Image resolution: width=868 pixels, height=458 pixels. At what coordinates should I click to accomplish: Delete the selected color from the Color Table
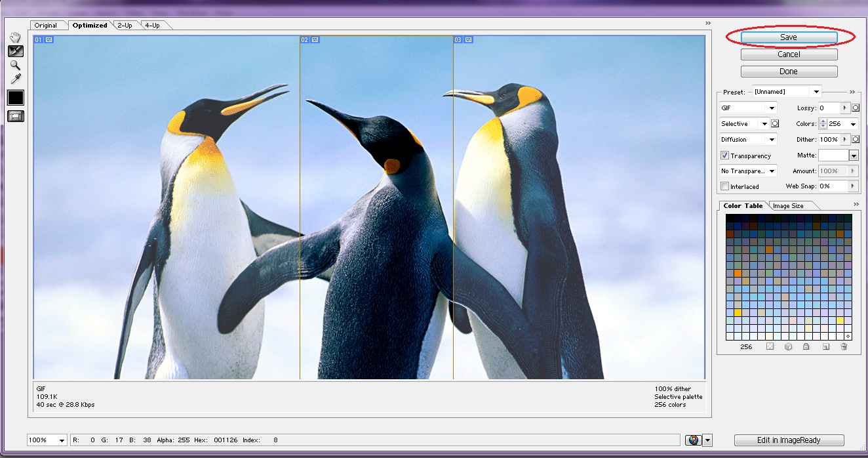pos(844,346)
